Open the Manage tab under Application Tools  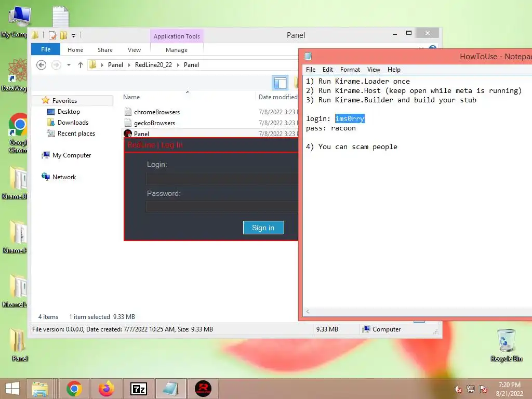point(177,50)
